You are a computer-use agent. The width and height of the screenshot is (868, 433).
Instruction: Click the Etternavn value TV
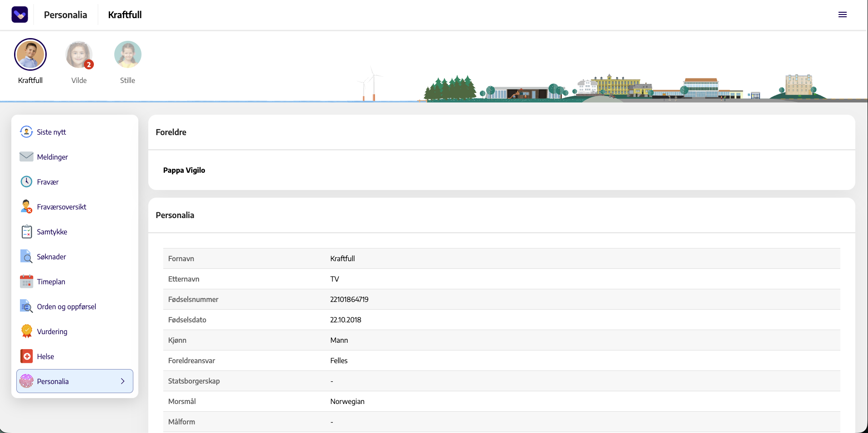pos(335,279)
